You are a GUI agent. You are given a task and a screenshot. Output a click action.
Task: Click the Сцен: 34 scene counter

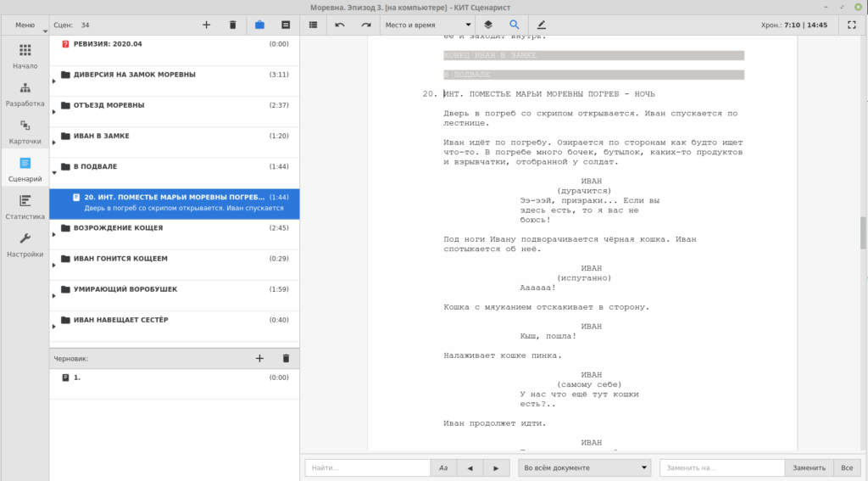(x=71, y=25)
